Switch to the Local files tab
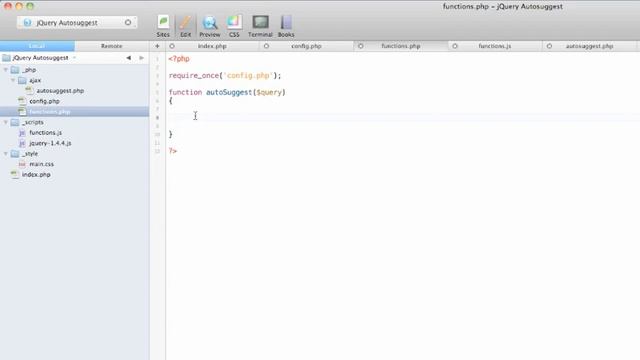 [x=37, y=46]
